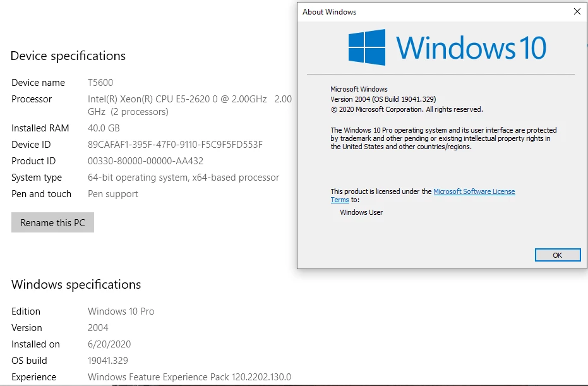
Task: Select the OS build value 19041.329 in Settings
Action: [x=107, y=361]
